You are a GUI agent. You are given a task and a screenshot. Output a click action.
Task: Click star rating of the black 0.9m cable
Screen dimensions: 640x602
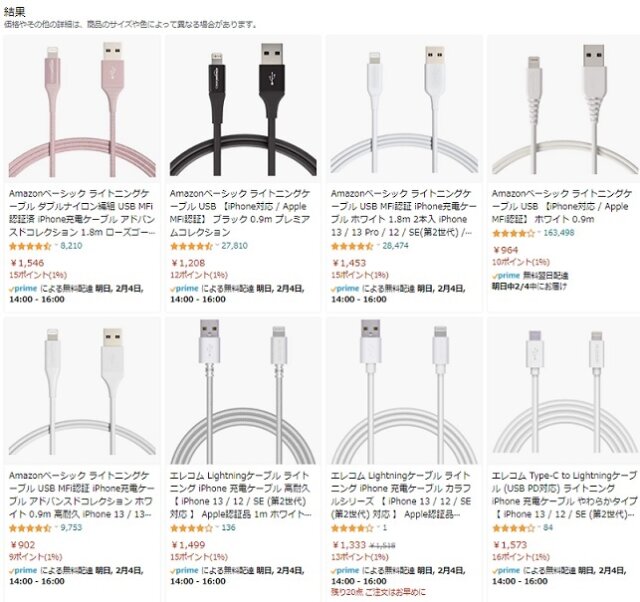[x=191, y=246]
